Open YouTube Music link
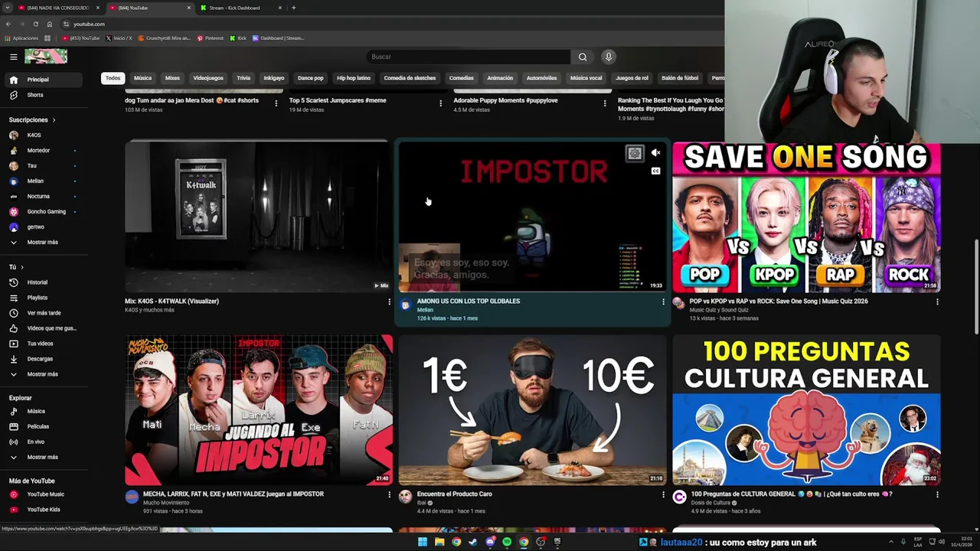 [44, 494]
